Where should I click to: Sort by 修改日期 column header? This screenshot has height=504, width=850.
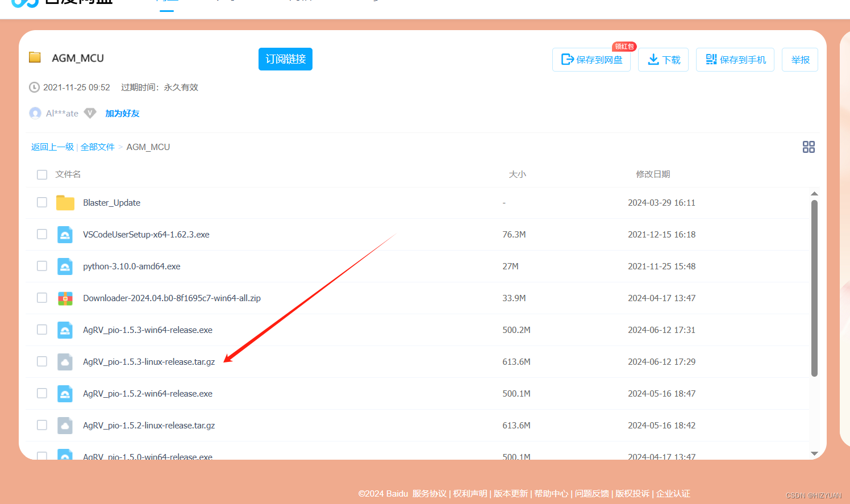(x=653, y=174)
